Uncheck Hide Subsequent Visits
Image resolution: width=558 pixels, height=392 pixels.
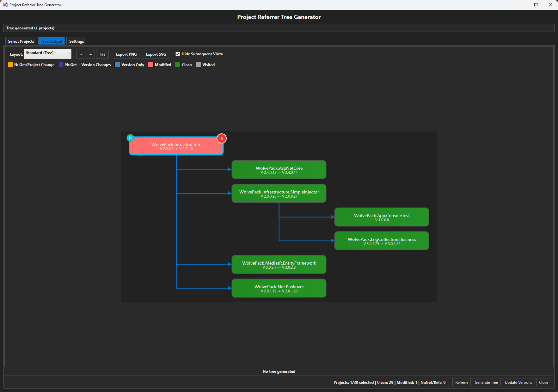(x=178, y=54)
